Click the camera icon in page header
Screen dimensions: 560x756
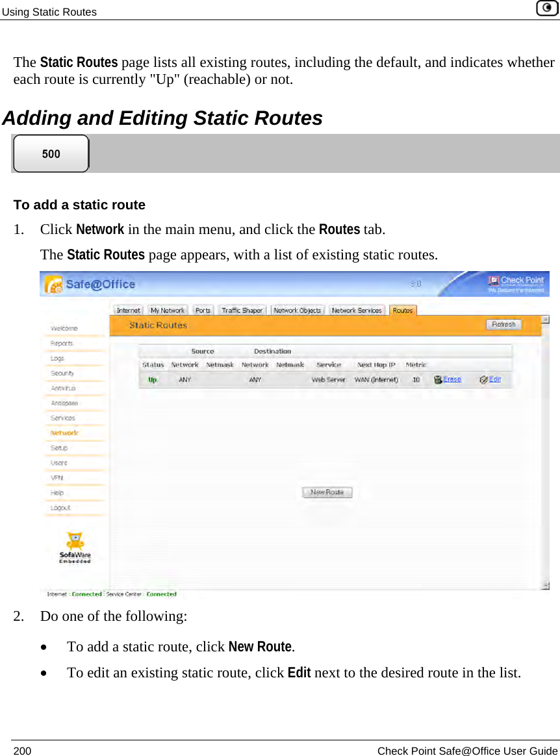tap(547, 8)
